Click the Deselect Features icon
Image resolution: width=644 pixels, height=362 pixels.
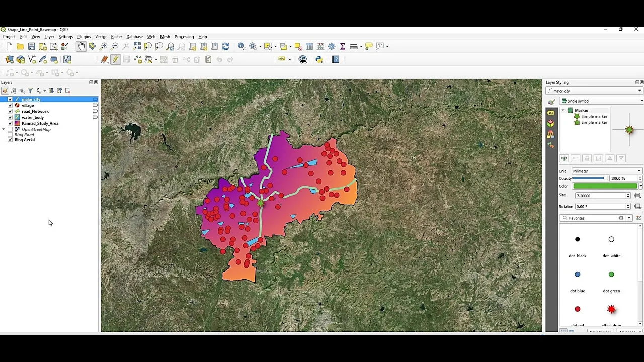click(298, 46)
